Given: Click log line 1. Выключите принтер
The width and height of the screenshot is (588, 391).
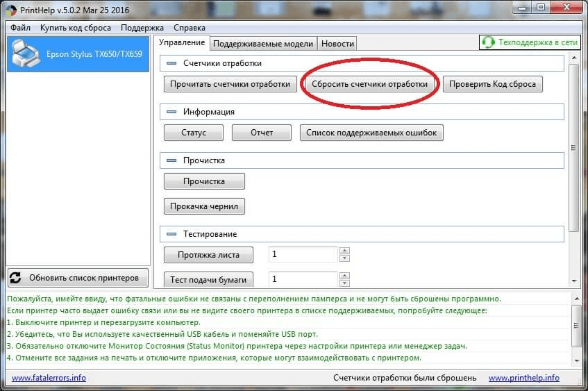Looking at the screenshot, I should 103,323.
